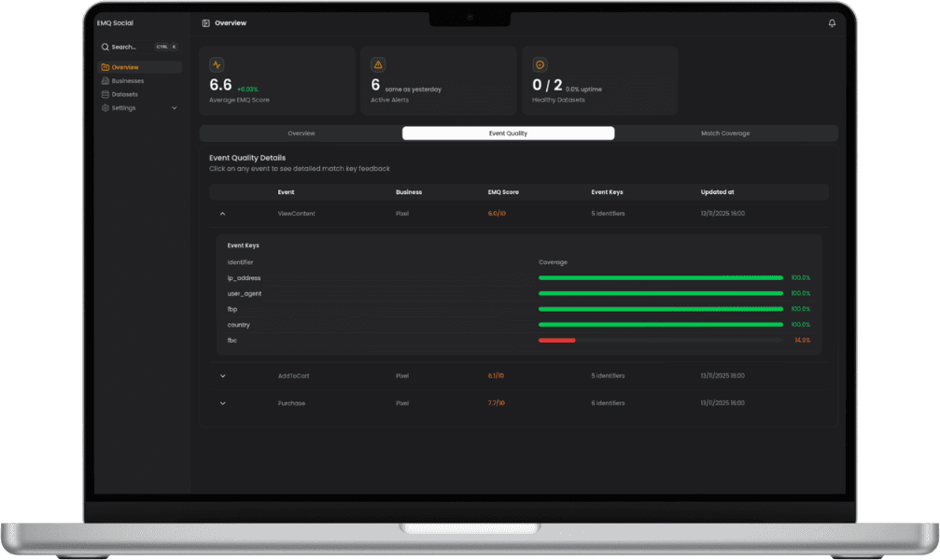Viewport: 940px width, 560px height.
Task: Collapse the ViewContent event row
Action: pos(222,214)
